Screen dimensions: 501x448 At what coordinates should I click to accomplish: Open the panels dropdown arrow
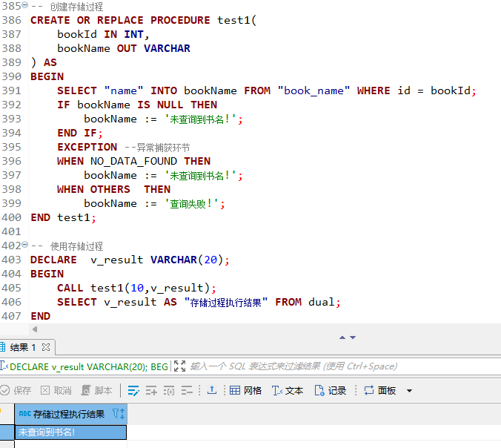[409, 391]
